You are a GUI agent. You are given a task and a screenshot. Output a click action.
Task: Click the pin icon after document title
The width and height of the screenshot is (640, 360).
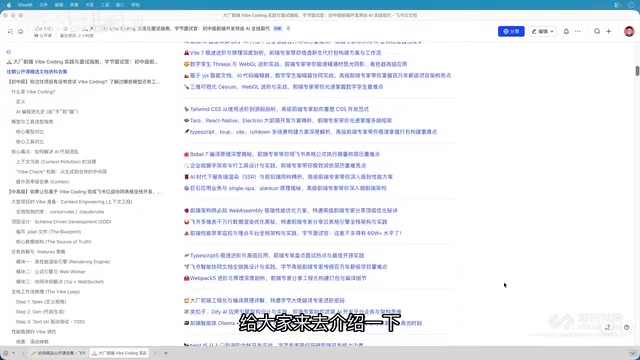[x=288, y=29]
